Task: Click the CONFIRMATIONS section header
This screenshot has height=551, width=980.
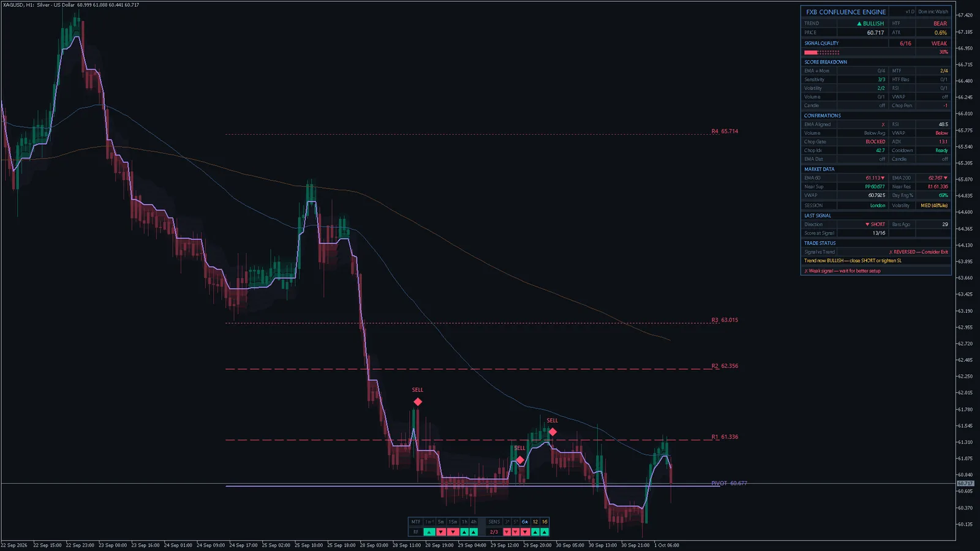Action: (823, 116)
